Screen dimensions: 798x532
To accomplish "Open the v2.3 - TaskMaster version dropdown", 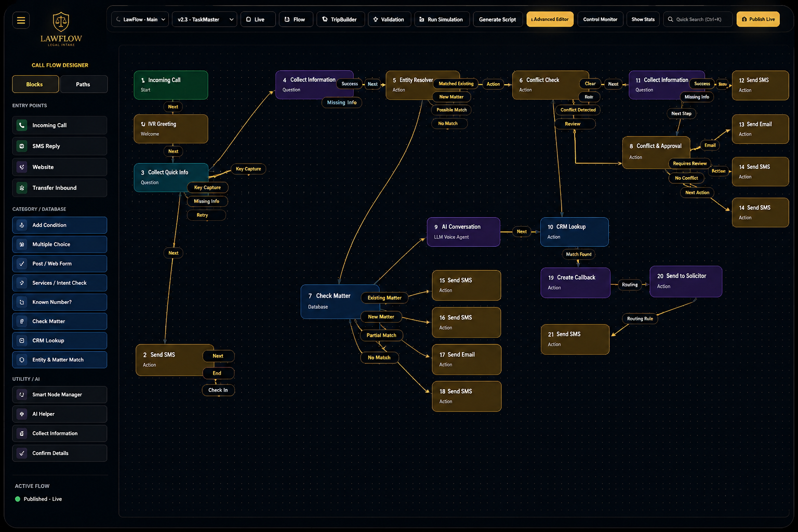I will coord(204,19).
